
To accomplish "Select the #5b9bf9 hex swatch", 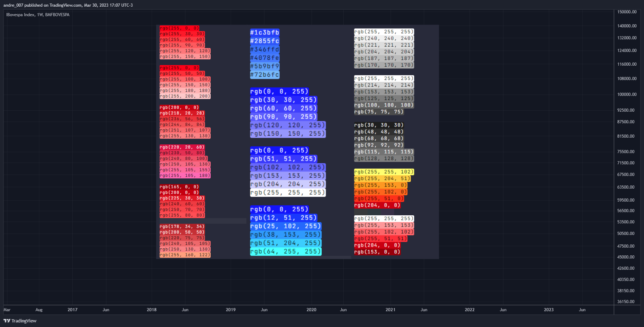I will coord(265,66).
